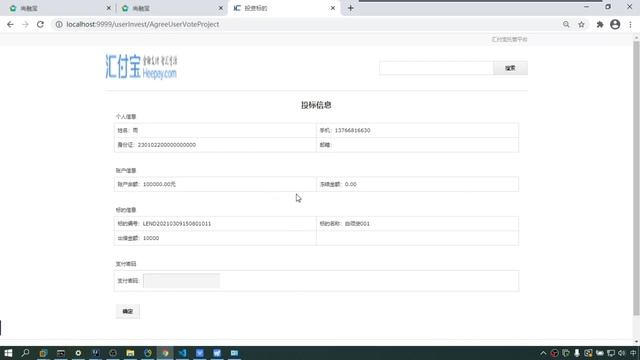Click the address bar URL localhost:9999

(x=143, y=24)
